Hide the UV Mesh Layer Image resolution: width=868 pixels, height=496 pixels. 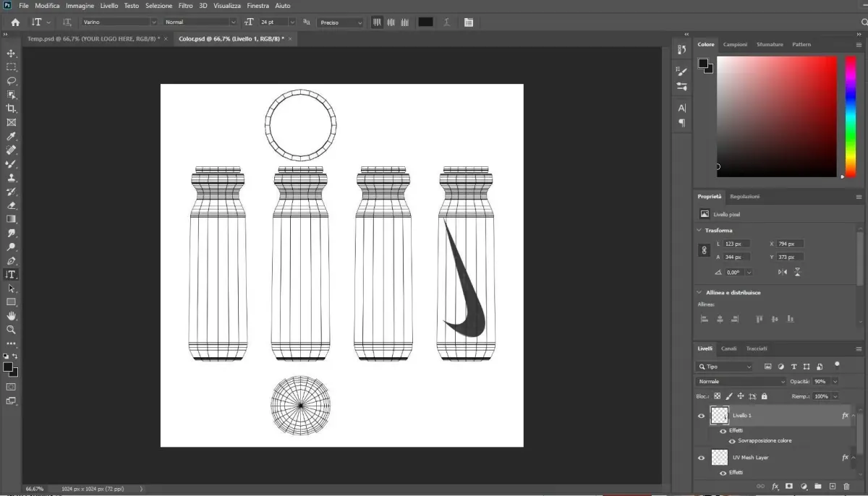(701, 458)
